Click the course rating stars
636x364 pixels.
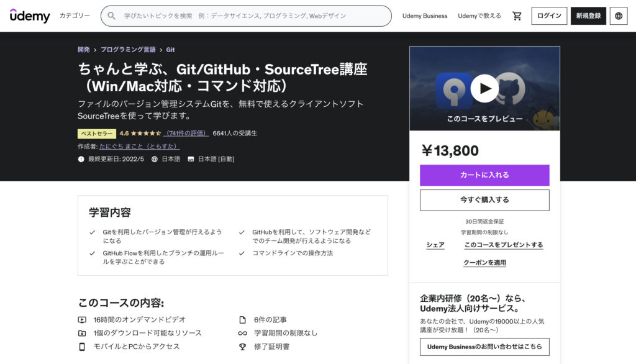pyautogui.click(x=145, y=133)
